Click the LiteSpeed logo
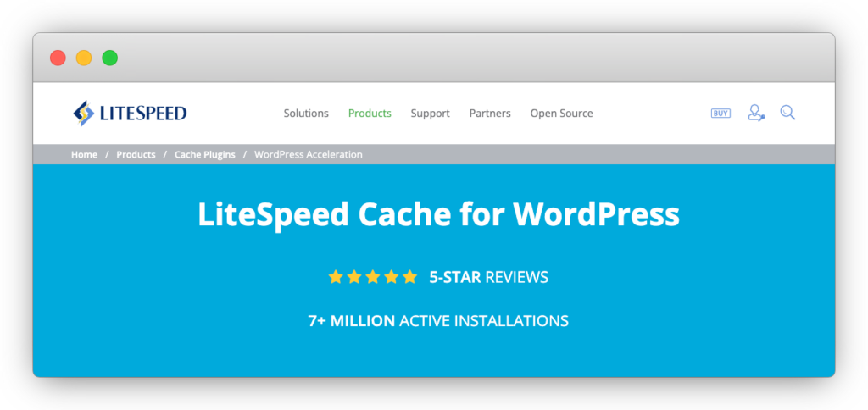Image resolution: width=868 pixels, height=410 pixels. coord(130,114)
